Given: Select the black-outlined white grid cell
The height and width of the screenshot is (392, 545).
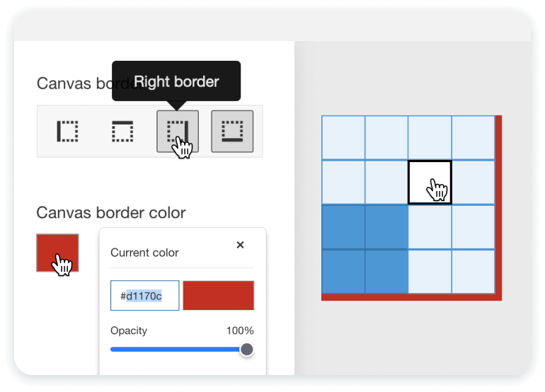Looking at the screenshot, I should (430, 182).
